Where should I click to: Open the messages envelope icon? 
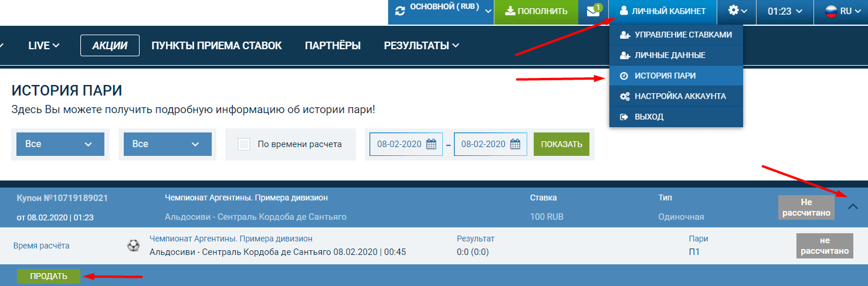point(593,11)
